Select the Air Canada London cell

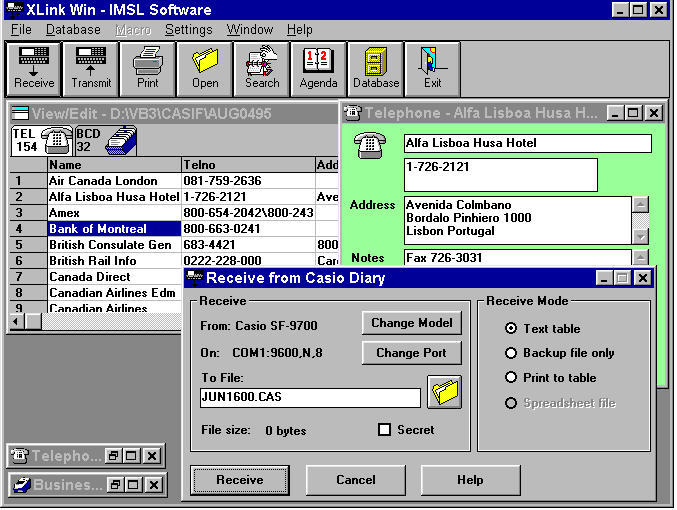[114, 181]
